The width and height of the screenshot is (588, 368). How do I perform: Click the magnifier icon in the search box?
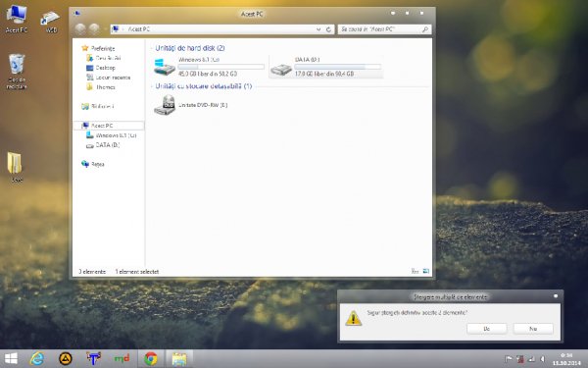[x=425, y=29]
